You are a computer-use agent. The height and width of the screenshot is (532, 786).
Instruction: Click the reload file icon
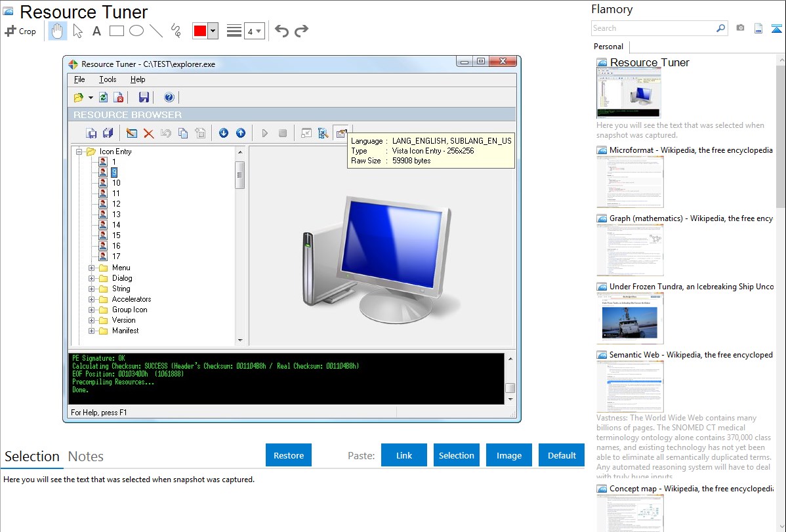pyautogui.click(x=103, y=97)
